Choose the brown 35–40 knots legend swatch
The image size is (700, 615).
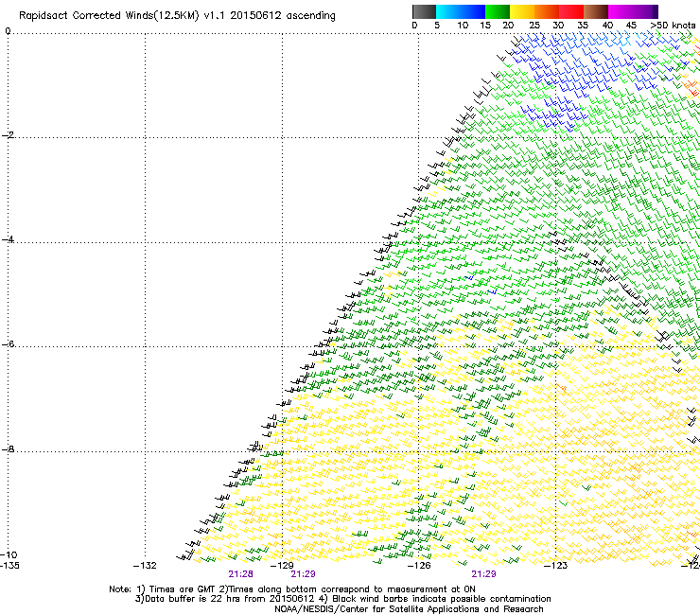596,11
